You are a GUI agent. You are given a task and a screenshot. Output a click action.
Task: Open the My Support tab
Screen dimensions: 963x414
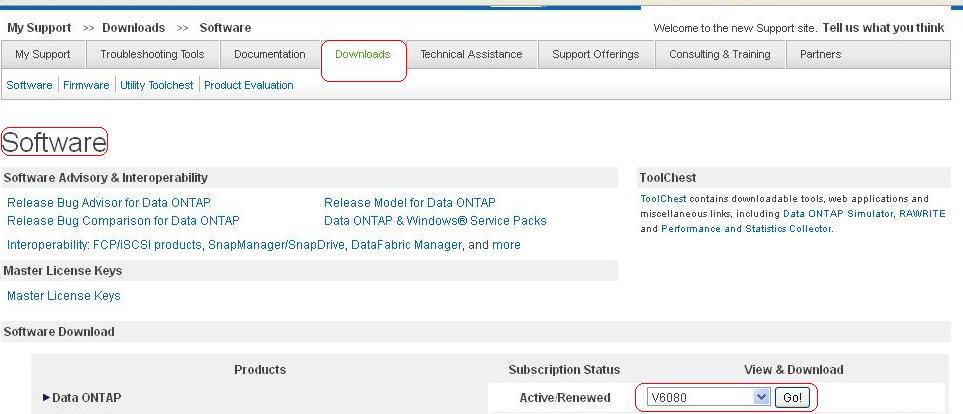(x=43, y=54)
